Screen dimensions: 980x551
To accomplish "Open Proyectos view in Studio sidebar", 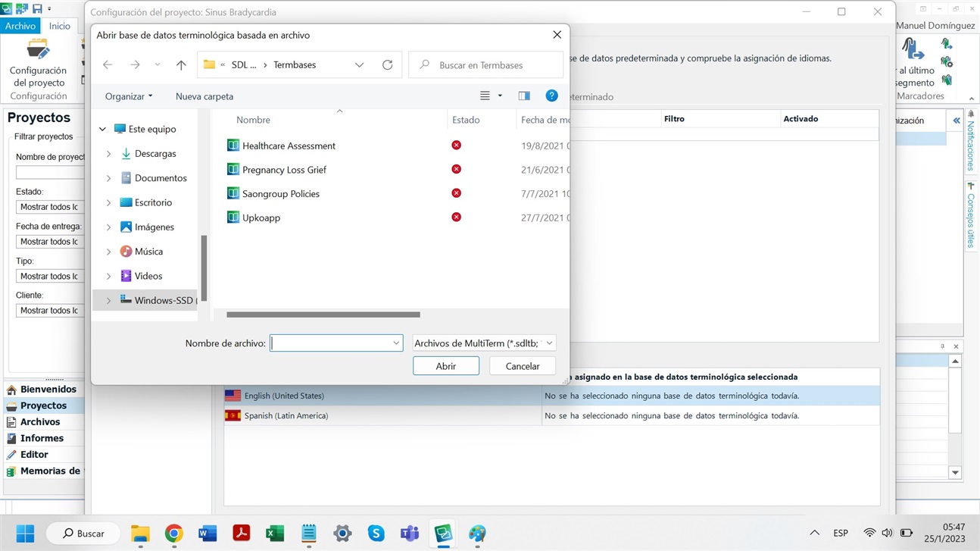I will point(43,405).
